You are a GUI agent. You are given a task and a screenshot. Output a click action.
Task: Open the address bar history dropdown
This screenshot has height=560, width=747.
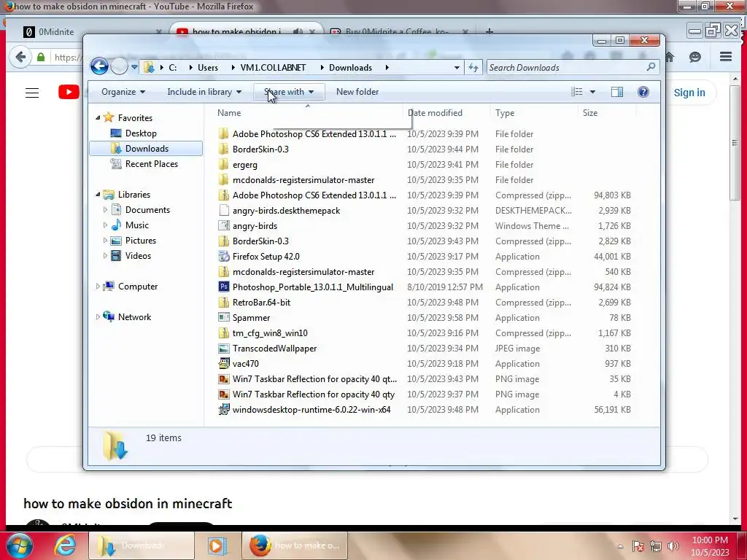pos(457,67)
